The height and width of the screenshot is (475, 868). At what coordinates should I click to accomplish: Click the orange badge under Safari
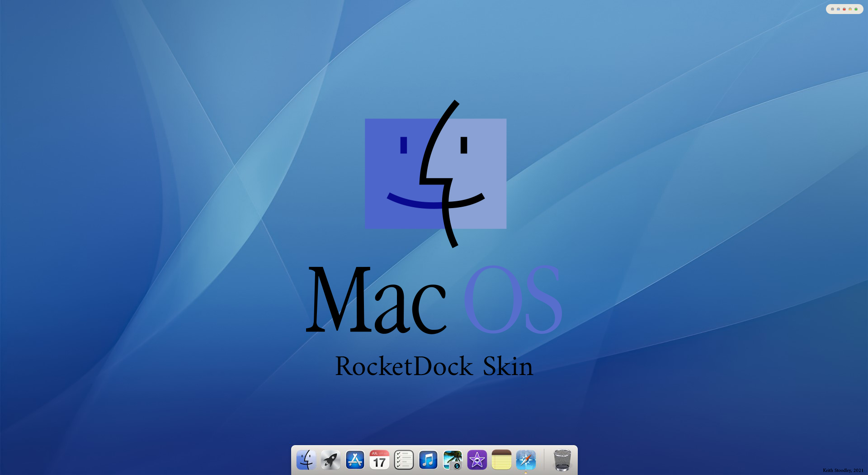coord(526,472)
